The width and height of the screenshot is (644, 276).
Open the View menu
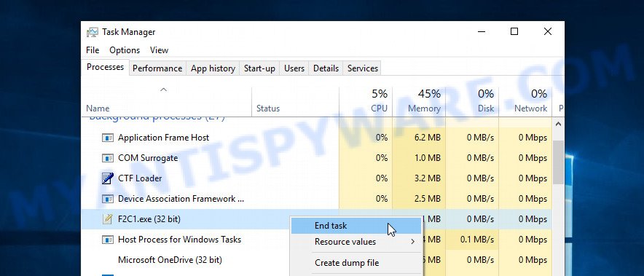pyautogui.click(x=159, y=50)
